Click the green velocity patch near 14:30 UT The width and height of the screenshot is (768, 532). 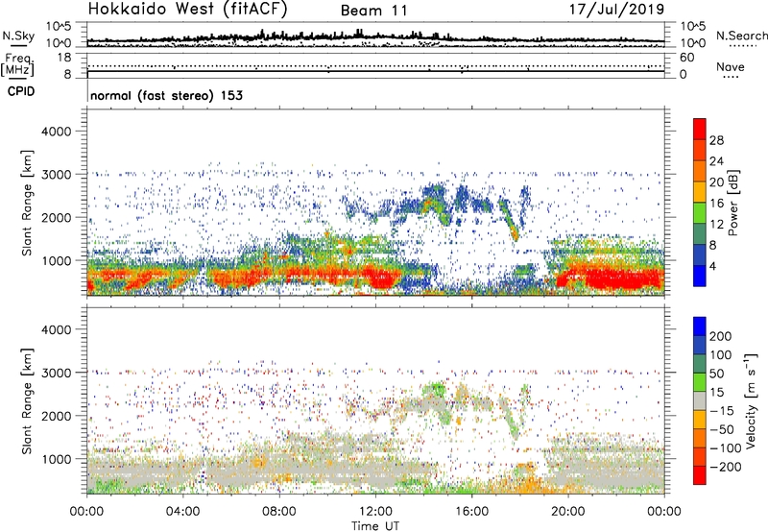[x=434, y=390]
